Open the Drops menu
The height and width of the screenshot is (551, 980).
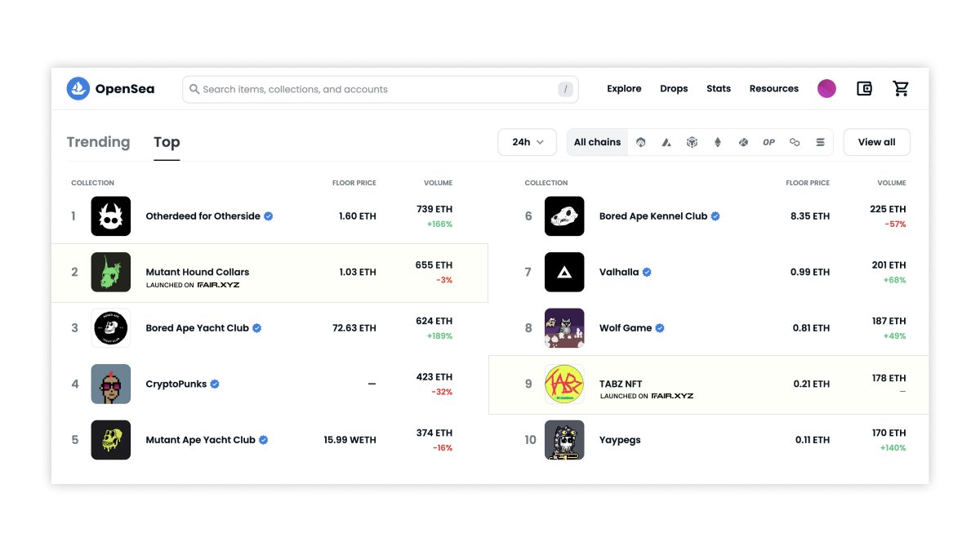[674, 89]
